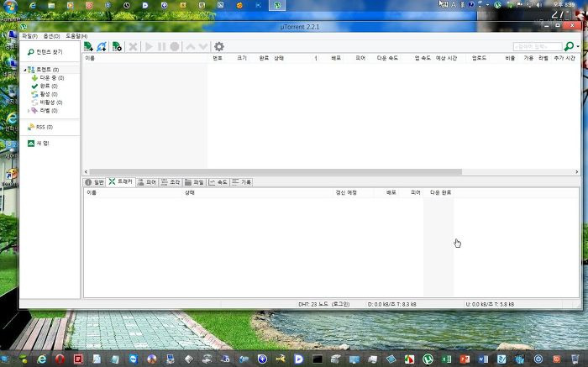Sort torrent list by 번호 column

click(x=218, y=58)
